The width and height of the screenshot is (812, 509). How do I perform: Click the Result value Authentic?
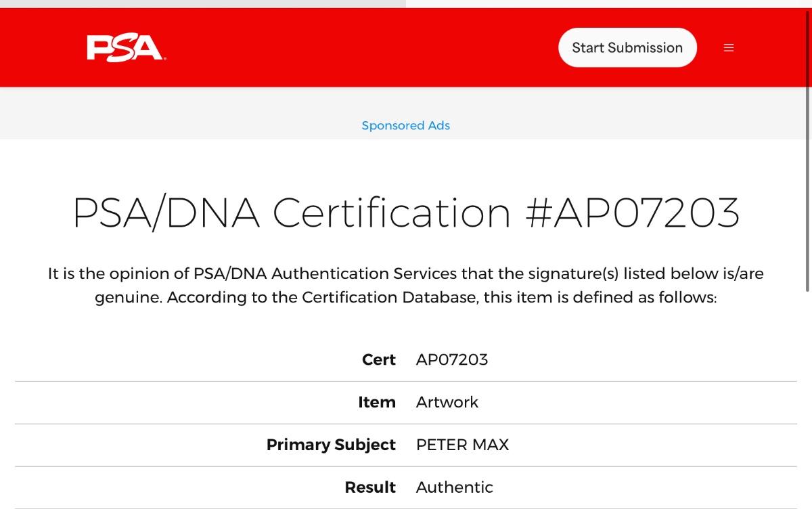[455, 487]
